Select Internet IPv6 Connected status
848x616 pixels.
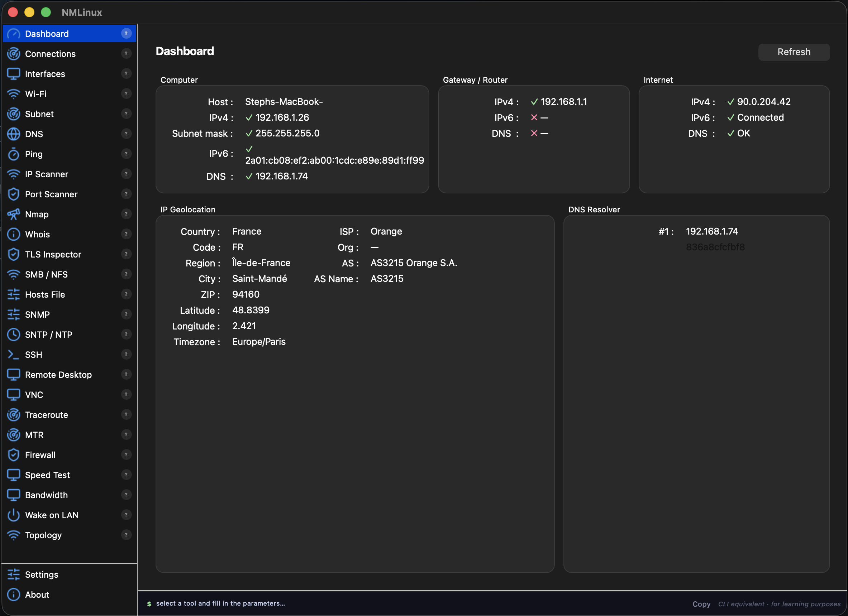click(x=760, y=118)
